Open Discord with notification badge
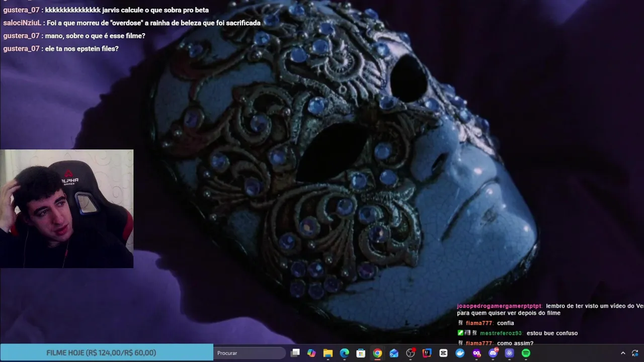 [x=493, y=353]
